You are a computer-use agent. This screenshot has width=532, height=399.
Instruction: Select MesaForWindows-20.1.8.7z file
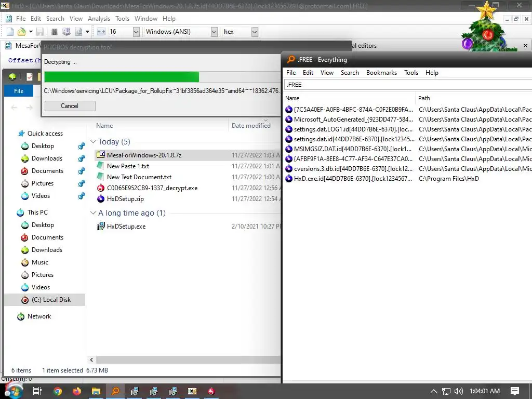[x=144, y=155]
